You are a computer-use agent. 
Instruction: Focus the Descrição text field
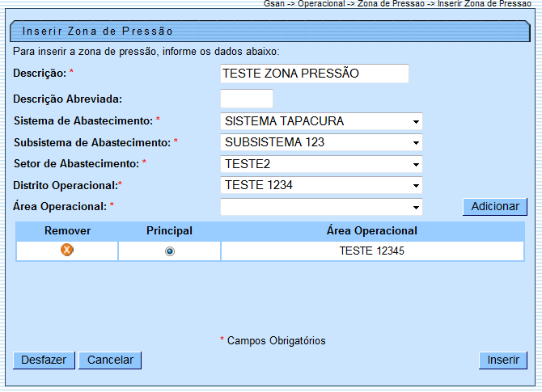pyautogui.click(x=315, y=74)
